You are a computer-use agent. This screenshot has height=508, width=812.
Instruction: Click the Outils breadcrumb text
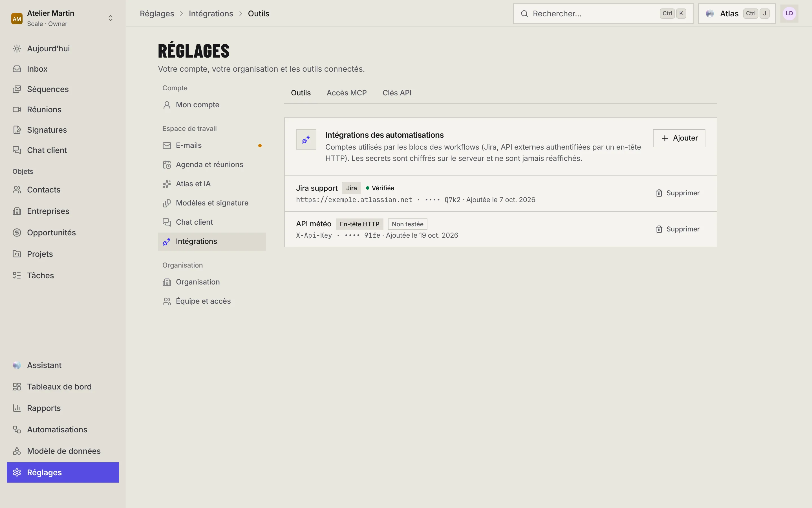click(x=258, y=14)
